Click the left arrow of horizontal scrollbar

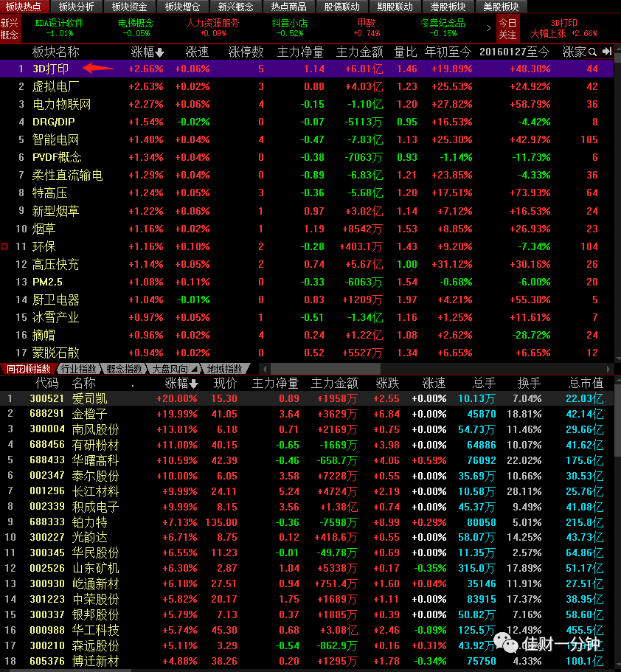(x=265, y=369)
